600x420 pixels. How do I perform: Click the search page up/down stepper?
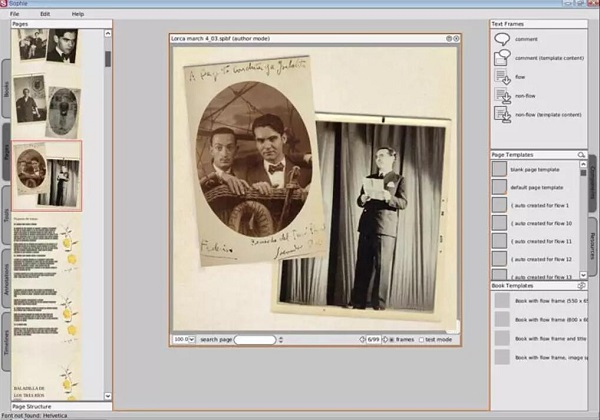[x=281, y=340]
